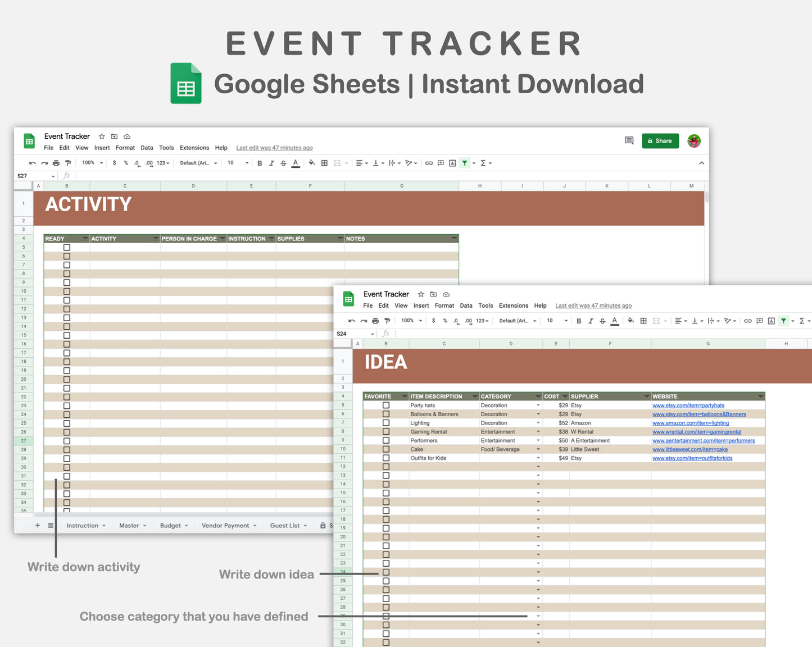The image size is (812, 647).
Task: Select the Fill color icon
Action: [x=312, y=163]
